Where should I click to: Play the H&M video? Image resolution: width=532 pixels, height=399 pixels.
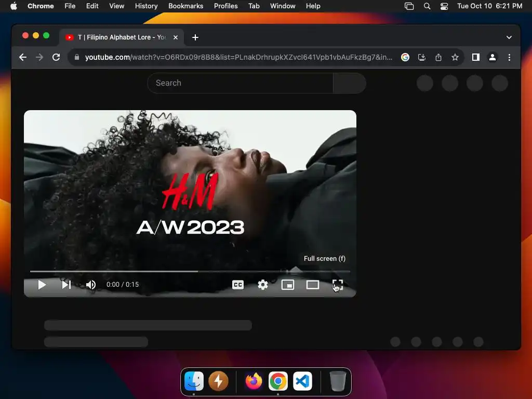click(42, 285)
